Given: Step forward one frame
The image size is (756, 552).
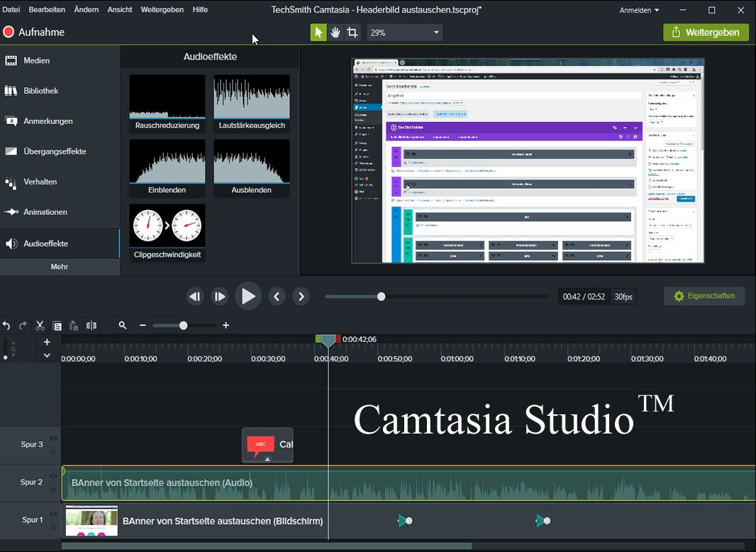Looking at the screenshot, I should pyautogui.click(x=219, y=297).
